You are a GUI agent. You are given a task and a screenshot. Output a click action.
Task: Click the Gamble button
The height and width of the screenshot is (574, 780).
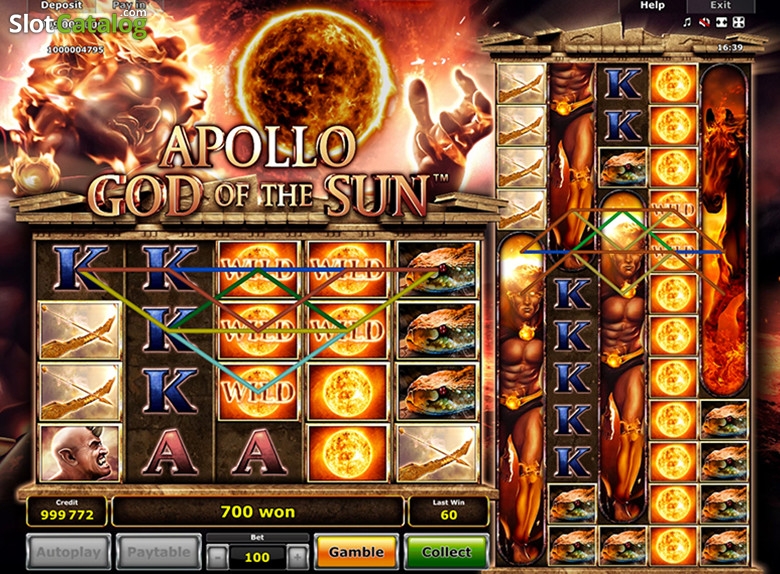tap(356, 552)
